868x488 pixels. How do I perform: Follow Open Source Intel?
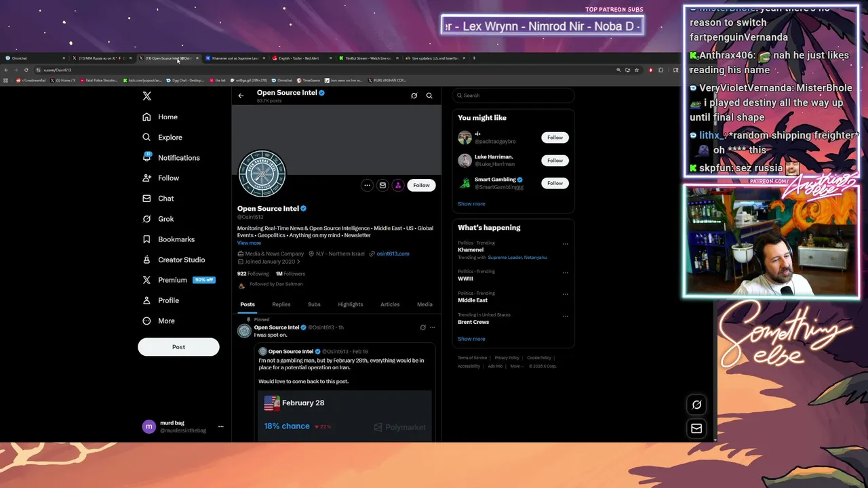point(421,185)
